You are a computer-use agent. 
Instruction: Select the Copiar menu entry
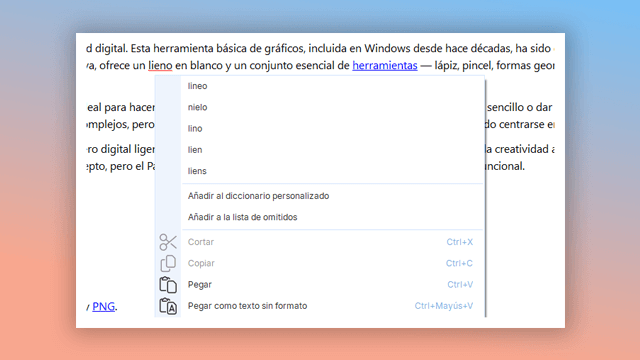[x=332, y=263]
